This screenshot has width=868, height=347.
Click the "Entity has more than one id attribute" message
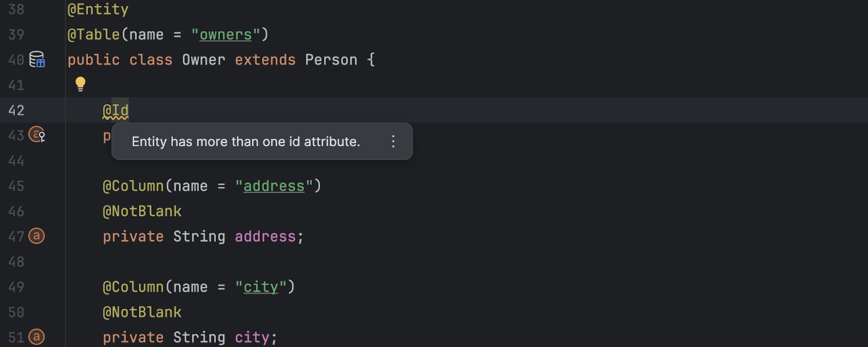(246, 142)
